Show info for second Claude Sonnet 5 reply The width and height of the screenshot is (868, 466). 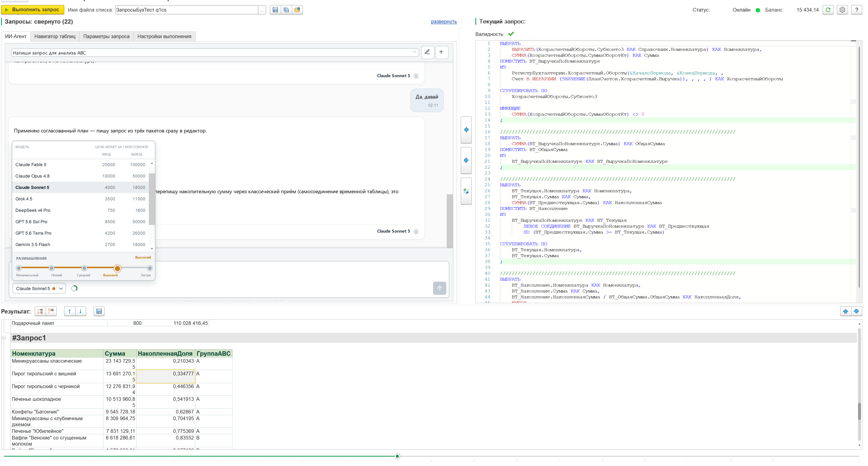[x=416, y=231]
